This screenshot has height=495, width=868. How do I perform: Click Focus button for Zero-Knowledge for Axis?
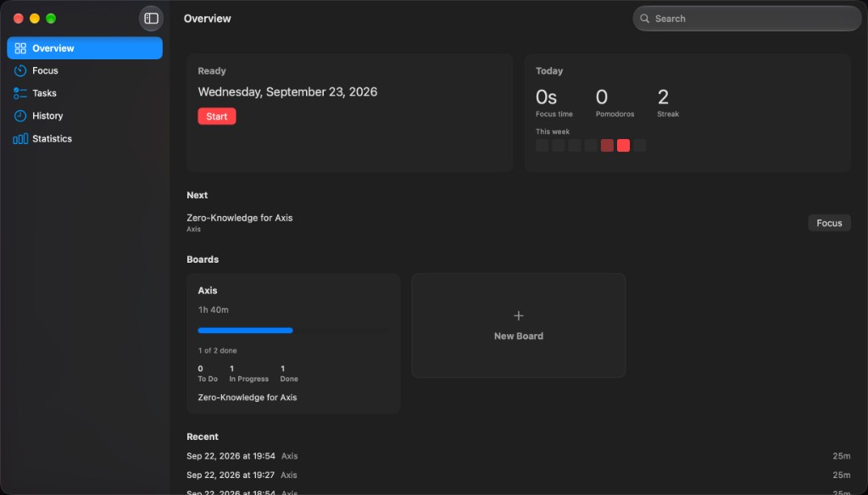pos(829,223)
